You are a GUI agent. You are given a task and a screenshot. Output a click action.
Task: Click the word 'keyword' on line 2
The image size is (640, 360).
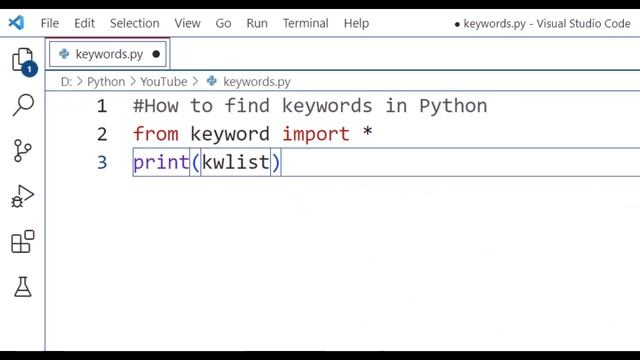pyautogui.click(x=230, y=134)
